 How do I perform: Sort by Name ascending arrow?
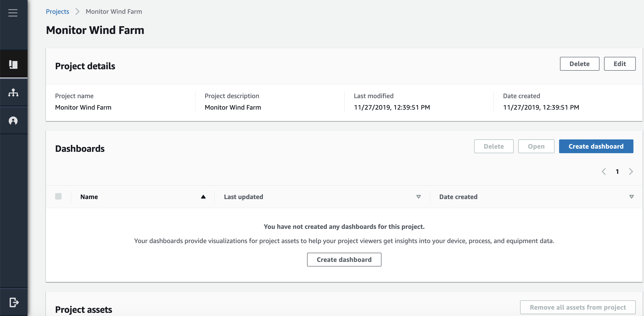203,197
